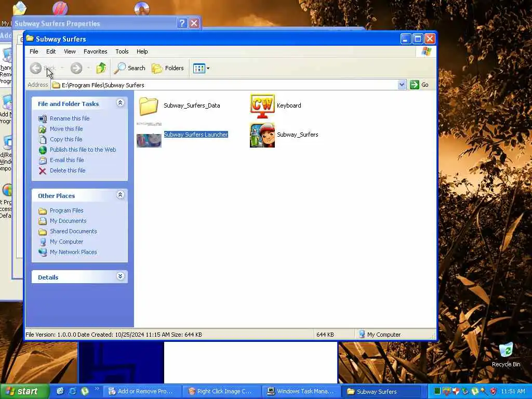Minimize the Subway Surfers window
The image size is (532, 399).
pos(405,39)
